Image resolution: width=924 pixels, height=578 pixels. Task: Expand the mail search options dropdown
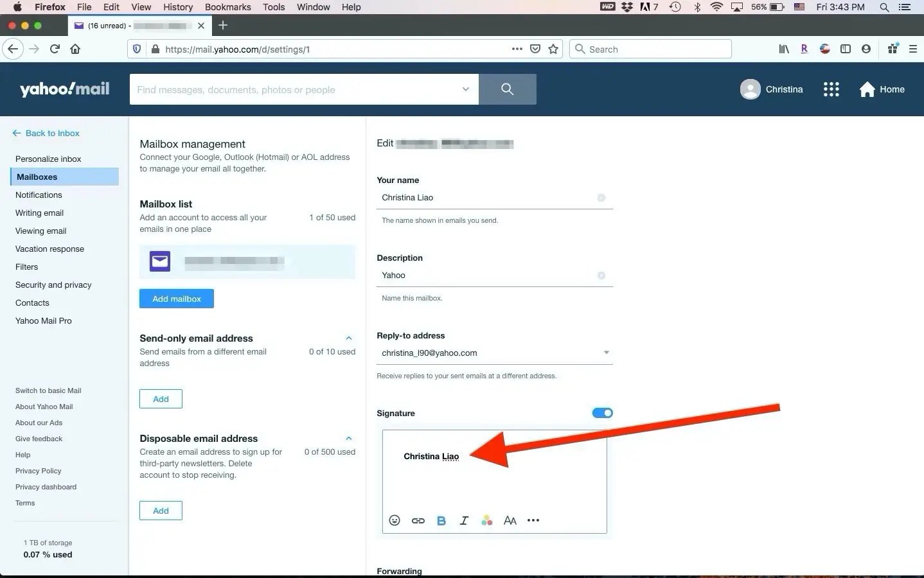click(x=466, y=89)
